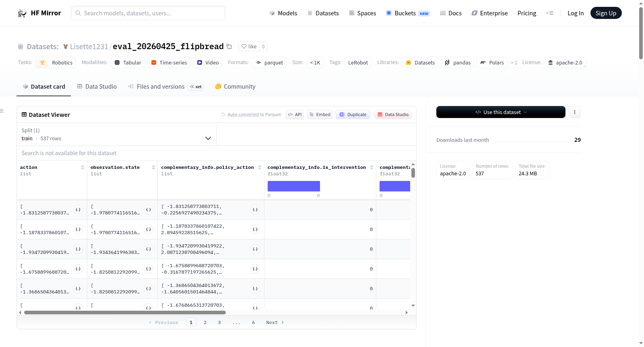The height and width of the screenshot is (347, 644).
Task: Sort by the observation.state column arrows
Action: point(153,167)
